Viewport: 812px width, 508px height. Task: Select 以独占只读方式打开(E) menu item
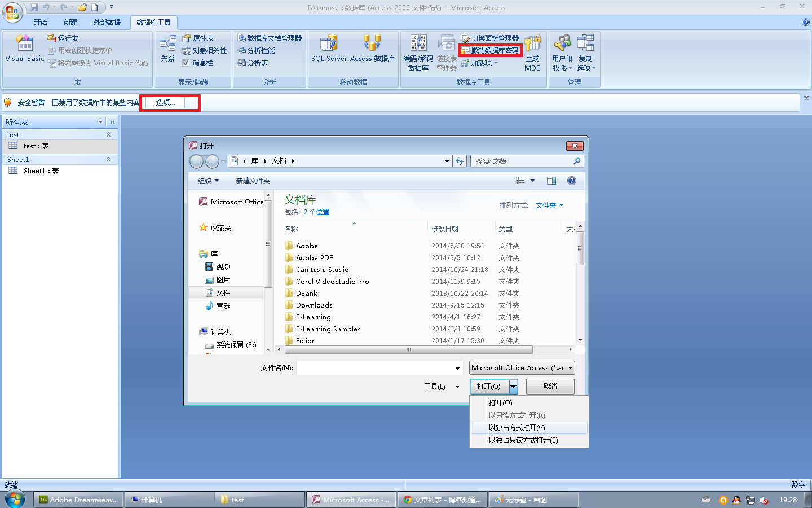[529, 440]
